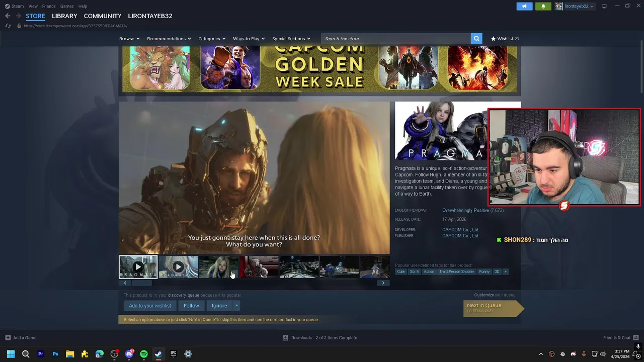The width and height of the screenshot is (644, 362).
Task: Click Add a Game plus icon
Action: (x=8, y=338)
